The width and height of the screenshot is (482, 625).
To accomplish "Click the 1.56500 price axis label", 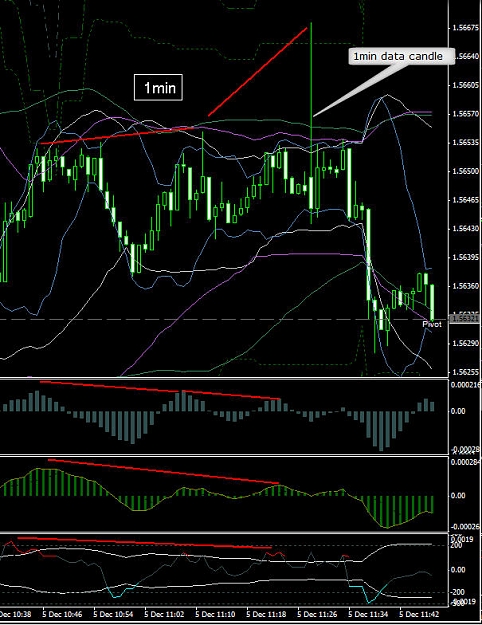I will click(x=466, y=171).
